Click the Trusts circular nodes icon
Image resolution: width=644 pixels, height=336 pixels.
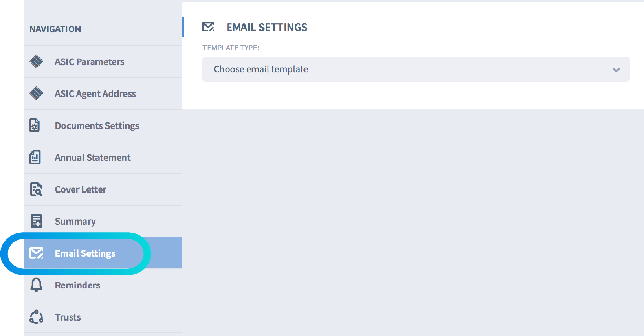[37, 317]
